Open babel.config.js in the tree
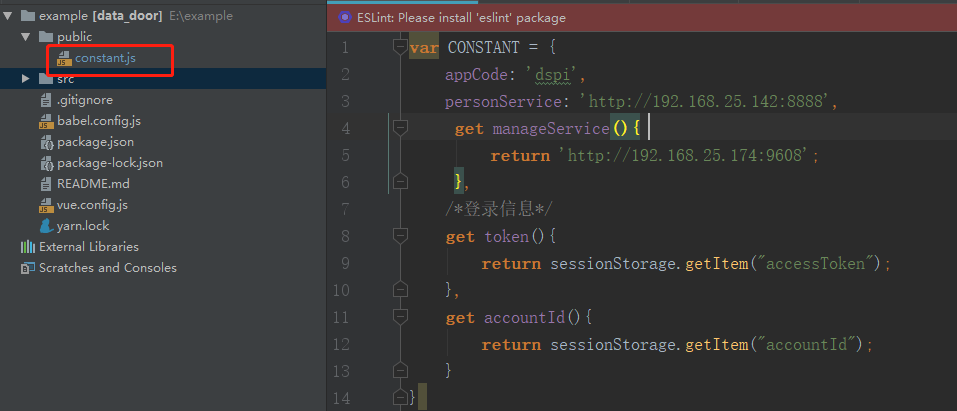 99,121
